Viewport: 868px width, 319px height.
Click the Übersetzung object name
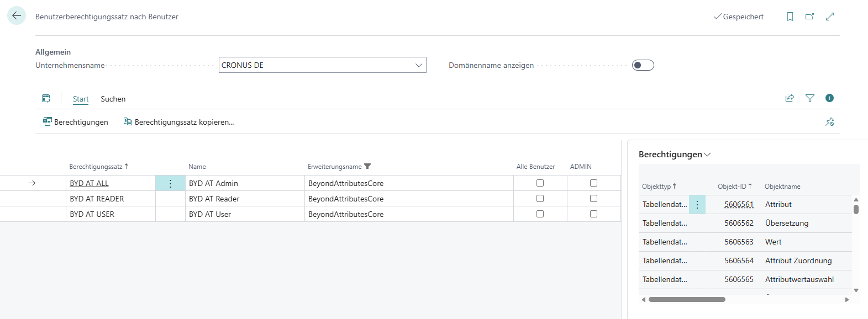787,223
